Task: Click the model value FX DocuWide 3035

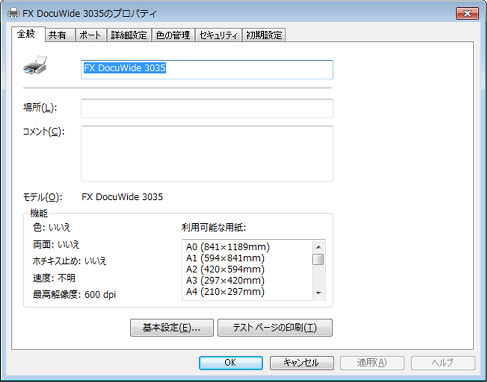Action: 122,197
